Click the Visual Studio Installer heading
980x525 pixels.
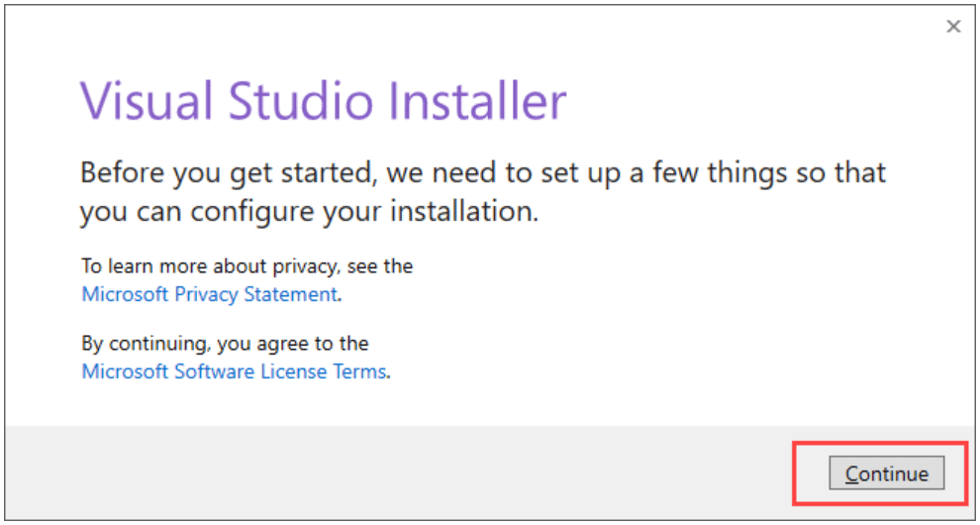click(323, 100)
